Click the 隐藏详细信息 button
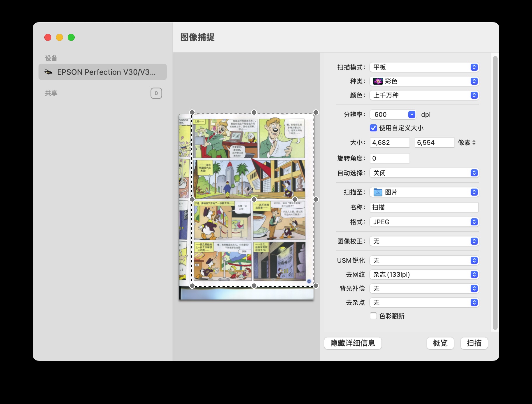Image resolution: width=532 pixels, height=404 pixels. 352,343
